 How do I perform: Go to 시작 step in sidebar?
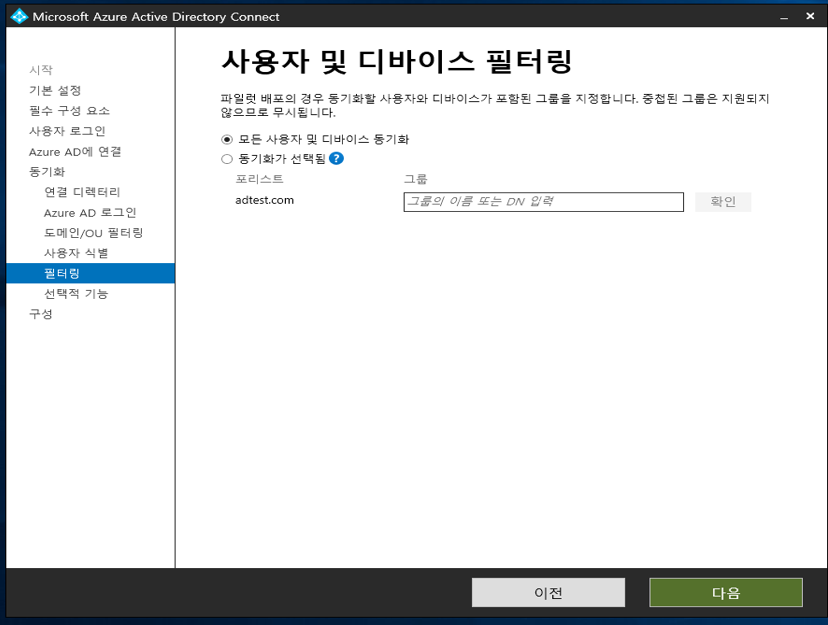[41, 70]
